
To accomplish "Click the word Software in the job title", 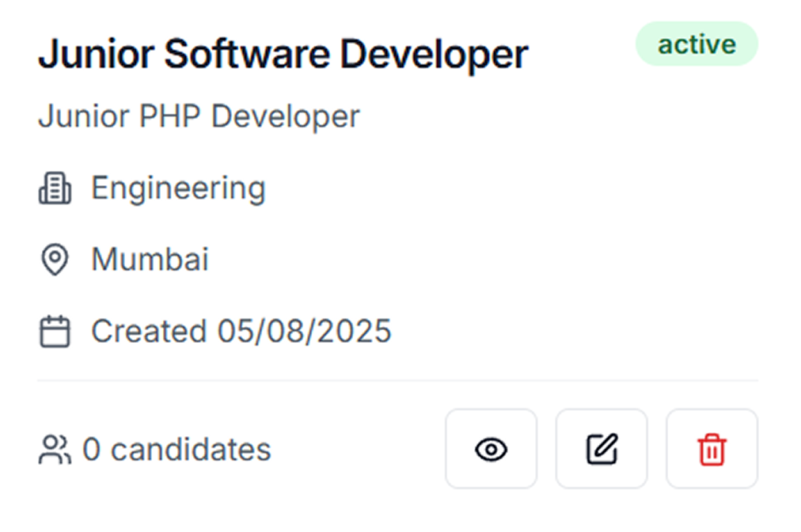I will coord(247,54).
